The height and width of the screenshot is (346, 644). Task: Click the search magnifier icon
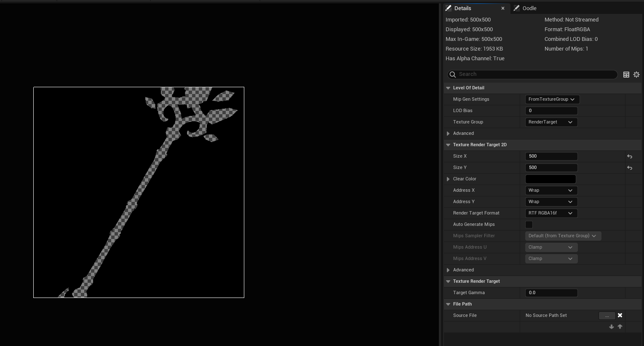(x=453, y=75)
